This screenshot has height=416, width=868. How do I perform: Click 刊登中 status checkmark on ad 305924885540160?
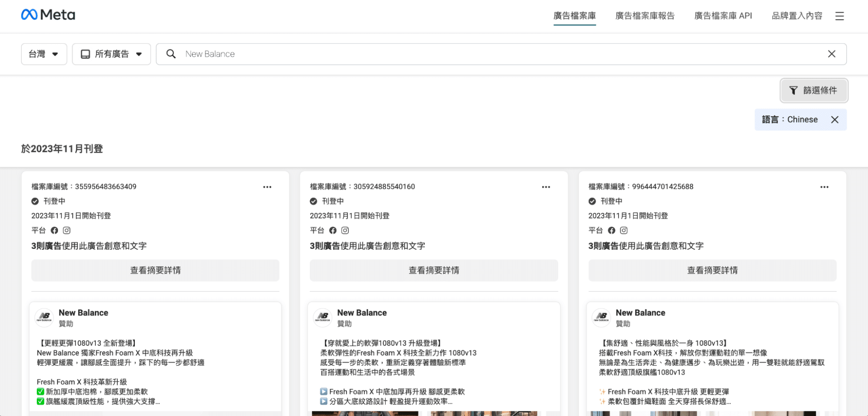click(314, 201)
